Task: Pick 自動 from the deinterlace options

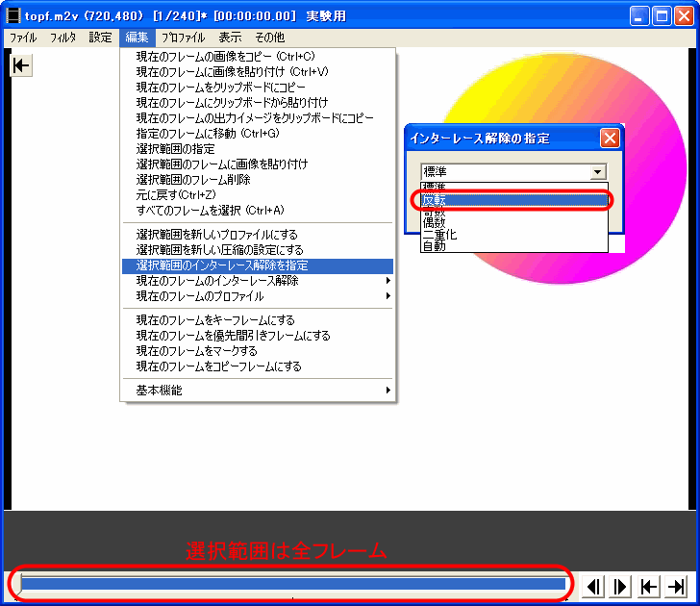Action: click(x=513, y=245)
